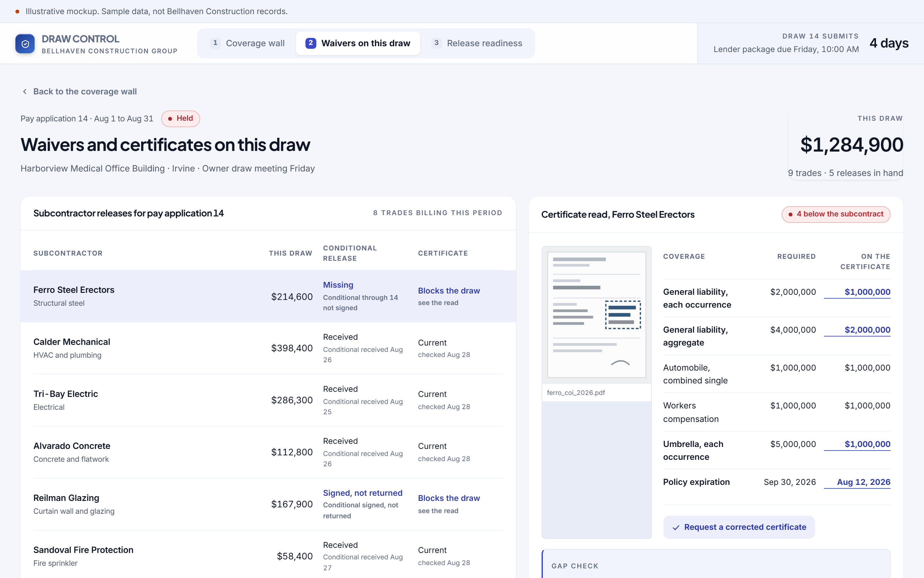Click the ferro_coi_2026.pdf file name
924x578 pixels.
point(576,393)
